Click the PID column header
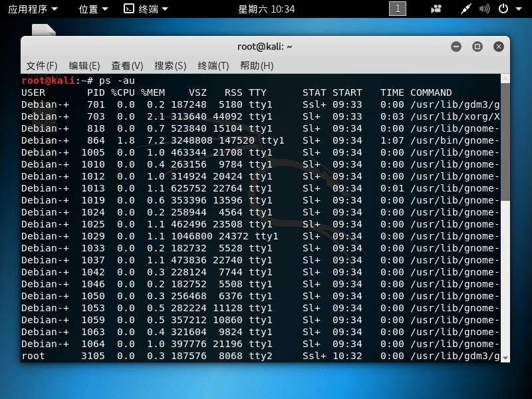 [96, 92]
